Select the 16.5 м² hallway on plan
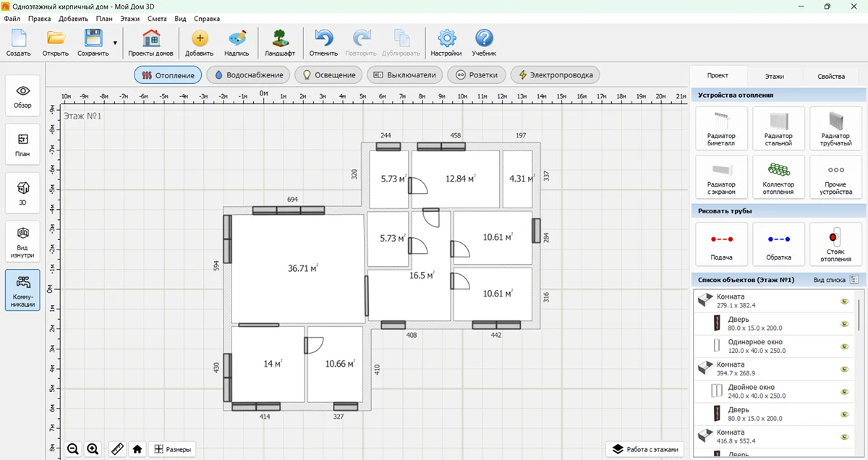The height and width of the screenshot is (460, 868). pos(421,276)
